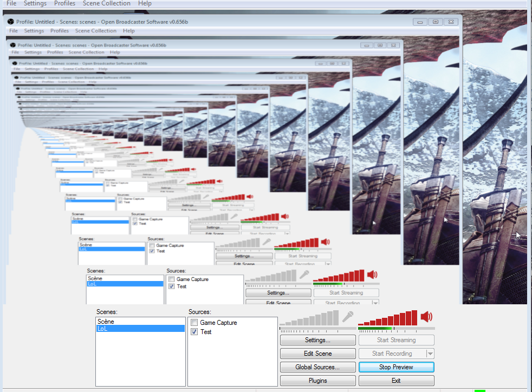
Task: Select the Test source label
Action: 206,332
